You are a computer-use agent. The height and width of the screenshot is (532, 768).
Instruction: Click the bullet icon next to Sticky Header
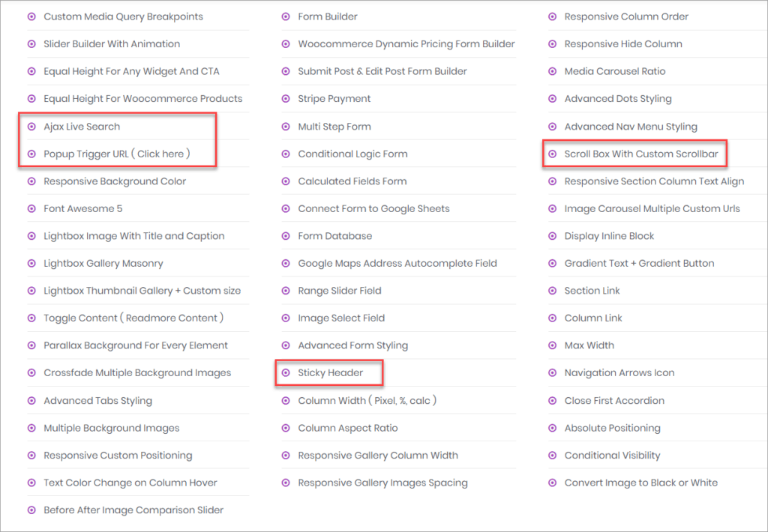286,372
